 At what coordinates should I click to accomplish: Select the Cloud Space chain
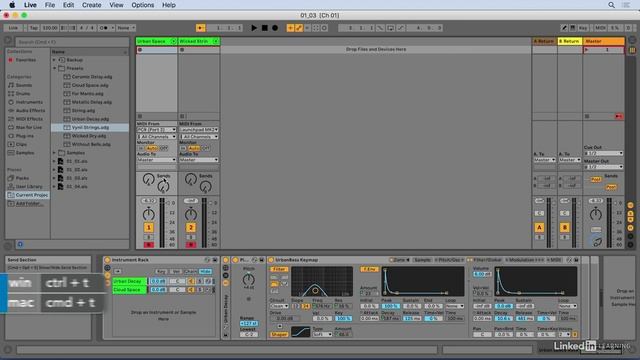tap(129, 289)
